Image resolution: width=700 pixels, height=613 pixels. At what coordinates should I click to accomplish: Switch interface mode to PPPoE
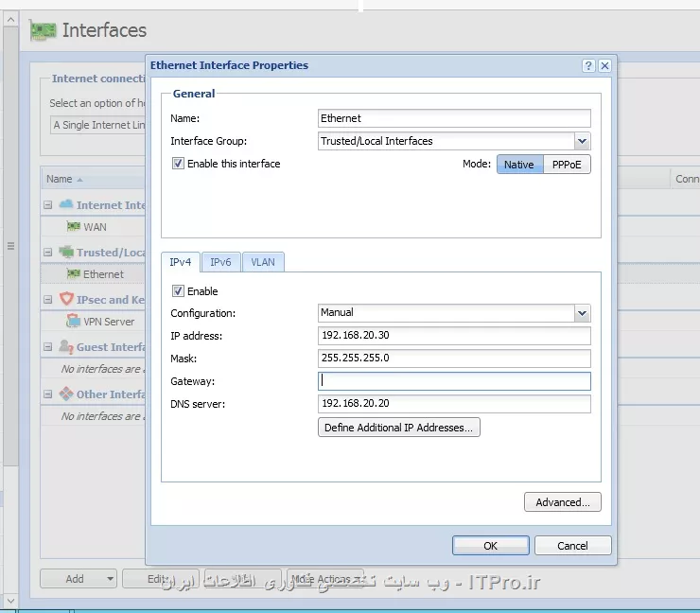567,165
